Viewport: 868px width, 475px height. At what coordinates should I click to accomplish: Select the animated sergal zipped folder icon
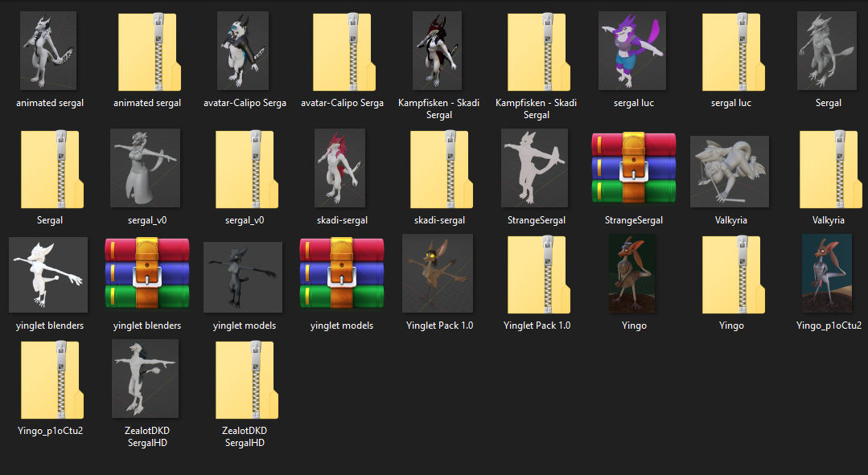tap(150, 52)
